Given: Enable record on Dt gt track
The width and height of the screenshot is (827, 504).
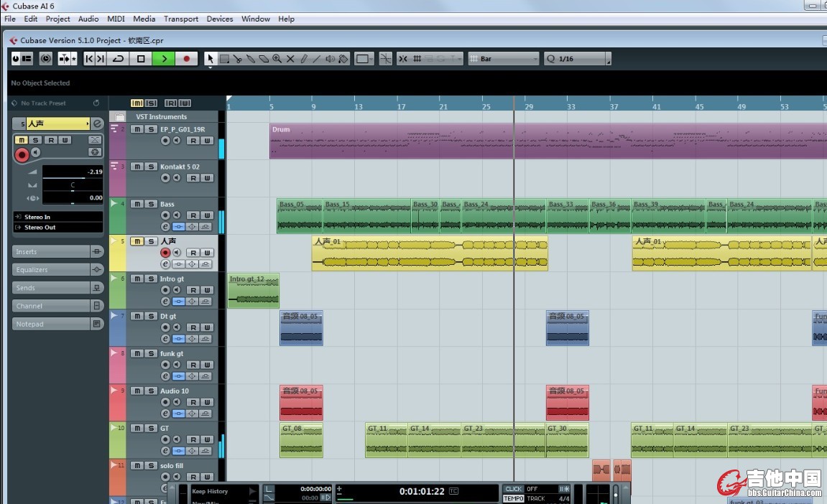Looking at the screenshot, I should click(x=165, y=327).
